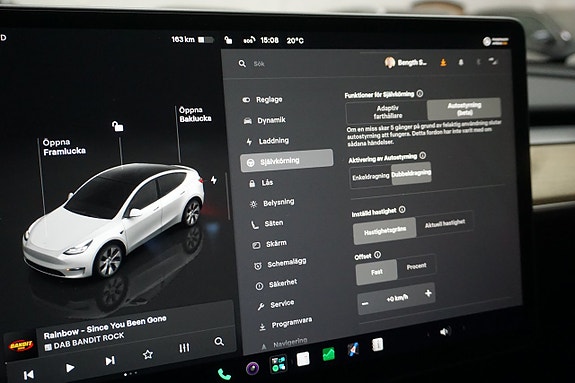
Task: Open the Programvara settings menu
Action: (285, 323)
